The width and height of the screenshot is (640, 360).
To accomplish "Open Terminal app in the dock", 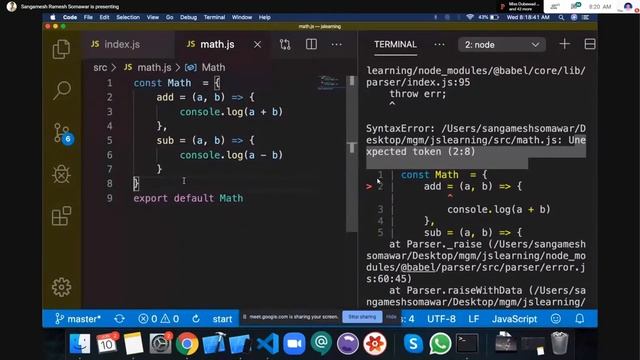I will [467, 344].
